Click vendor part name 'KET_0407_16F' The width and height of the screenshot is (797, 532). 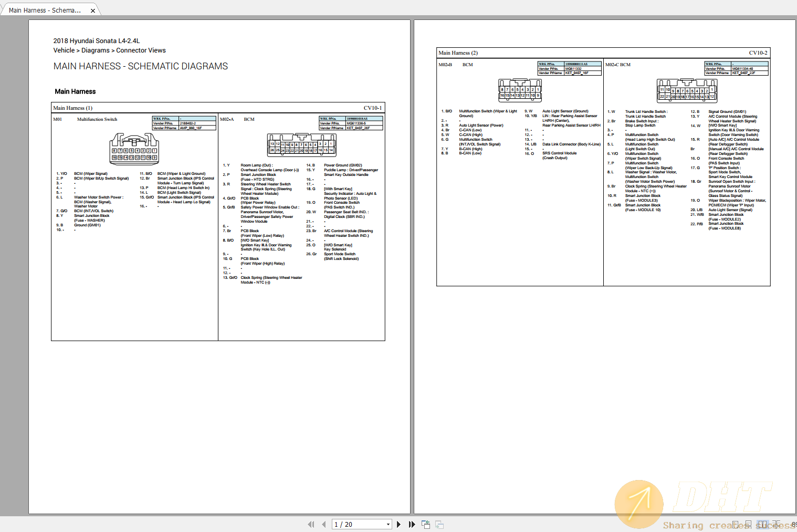point(576,73)
